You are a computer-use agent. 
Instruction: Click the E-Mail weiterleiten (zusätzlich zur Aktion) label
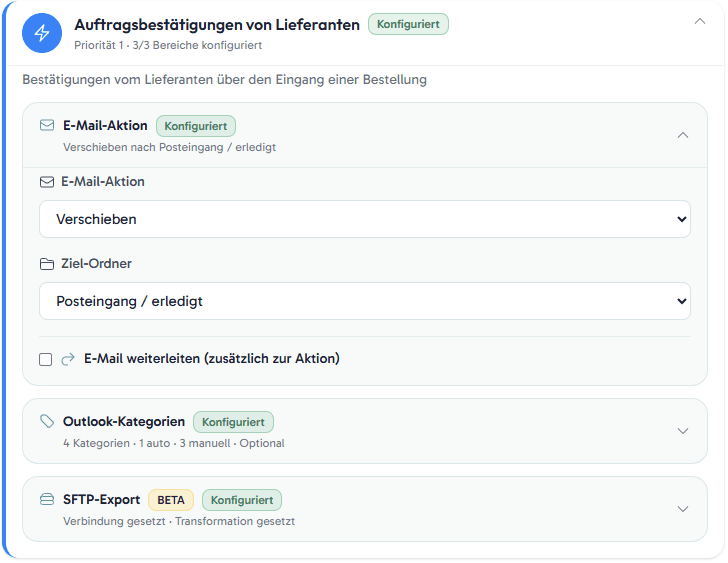[x=212, y=358]
